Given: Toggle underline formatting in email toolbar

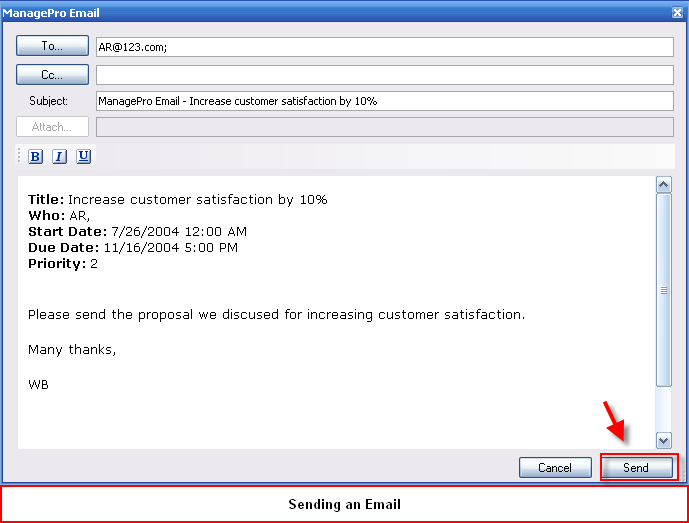Looking at the screenshot, I should pyautogui.click(x=83, y=156).
